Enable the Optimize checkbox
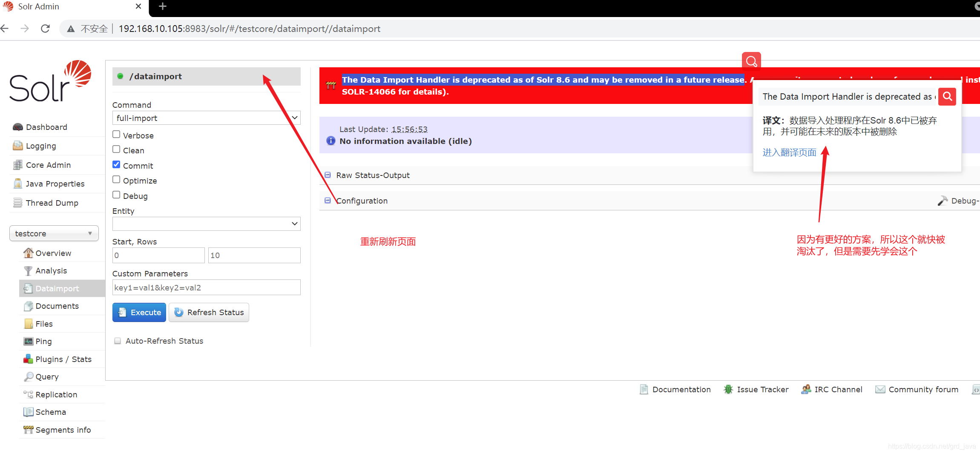 coord(116,180)
